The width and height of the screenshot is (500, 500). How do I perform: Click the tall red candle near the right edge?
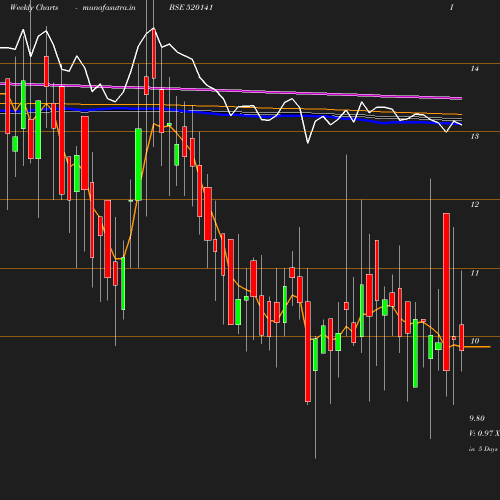point(446,292)
